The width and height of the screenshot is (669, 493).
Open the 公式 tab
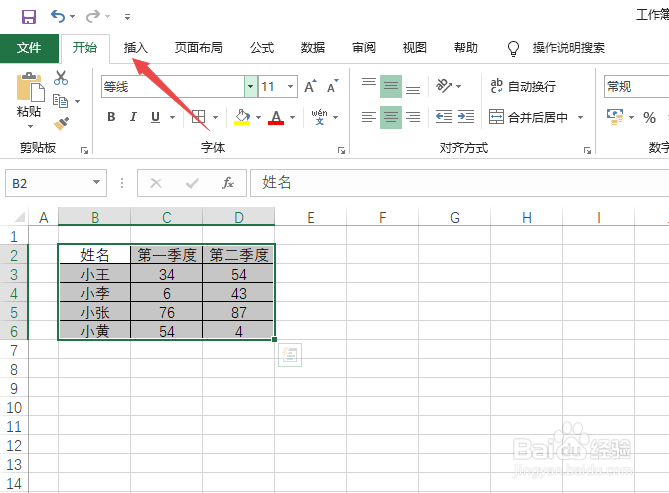pyautogui.click(x=262, y=47)
